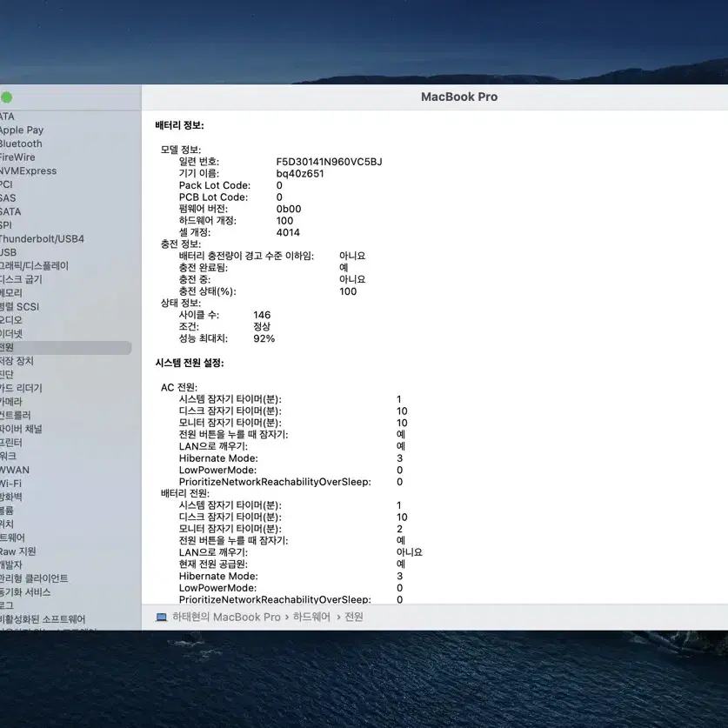The image size is (728, 728).
Task: Click the 모델 정보 subsection label
Action: (181, 150)
